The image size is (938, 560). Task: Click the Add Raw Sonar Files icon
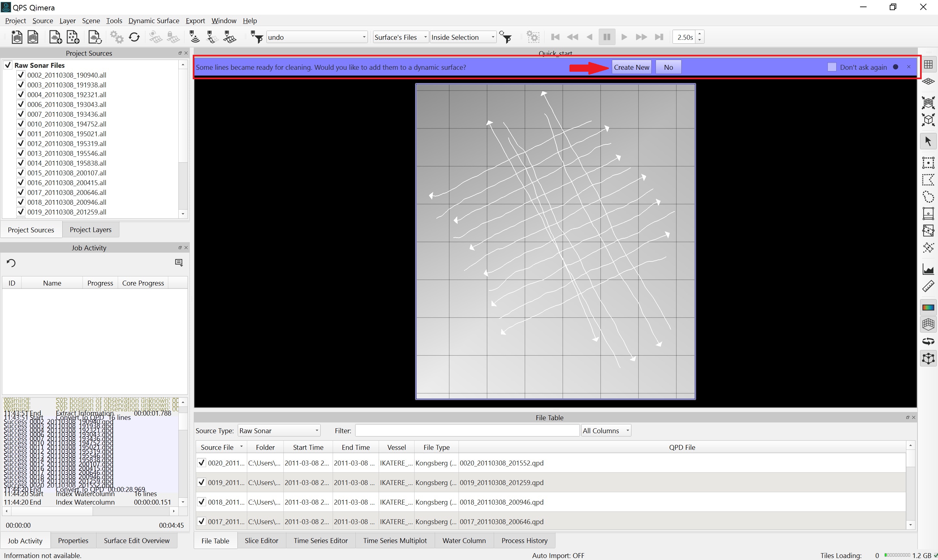tap(55, 37)
